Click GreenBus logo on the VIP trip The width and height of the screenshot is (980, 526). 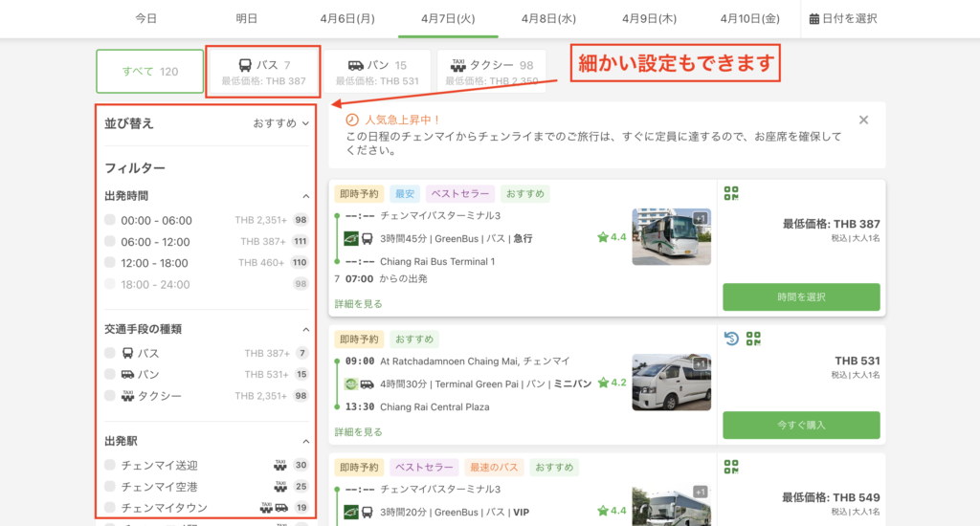[x=351, y=512]
